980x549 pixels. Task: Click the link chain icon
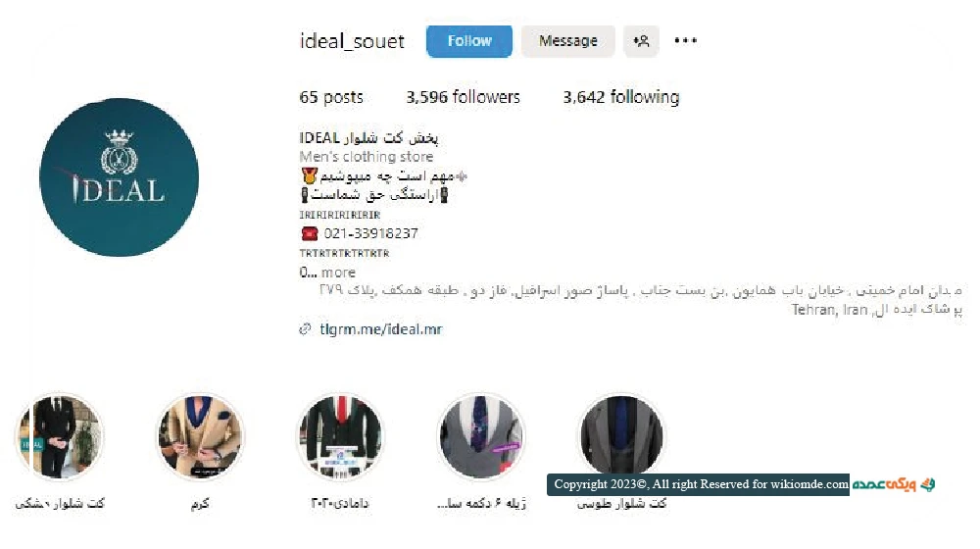coord(305,328)
